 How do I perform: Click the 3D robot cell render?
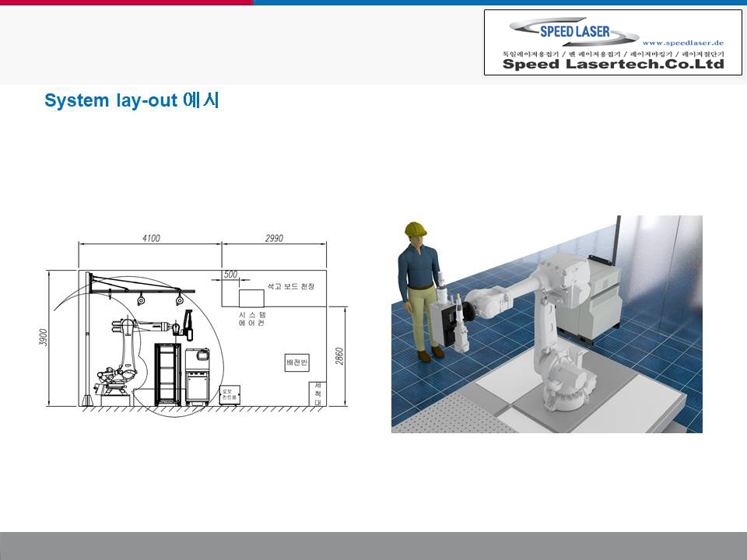click(x=547, y=324)
